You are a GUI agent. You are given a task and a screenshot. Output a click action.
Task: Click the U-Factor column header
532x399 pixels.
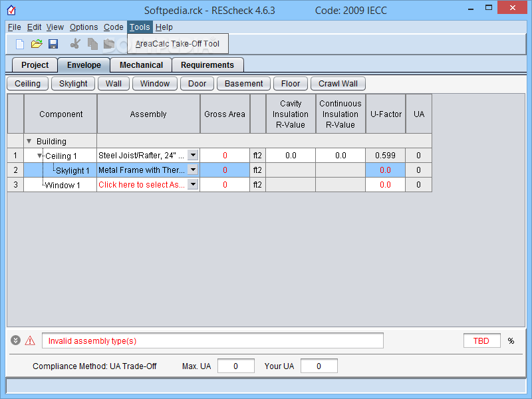[386, 114]
